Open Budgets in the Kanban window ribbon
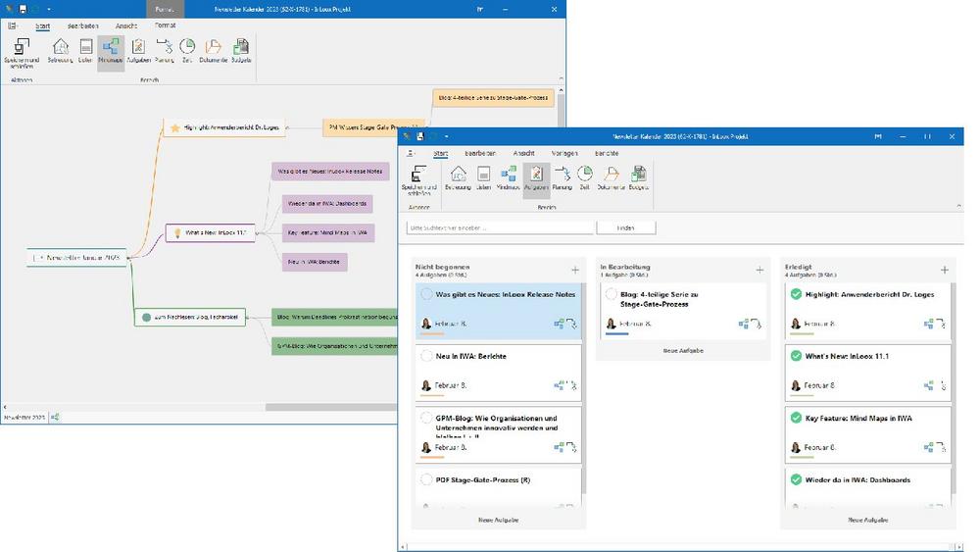 point(639,177)
